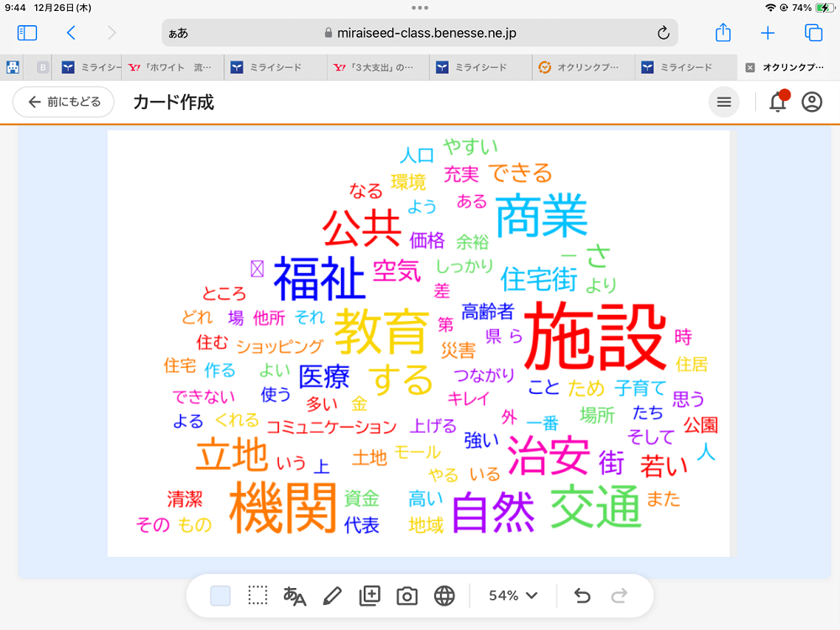This screenshot has width=840, height=630.
Task: Expand the 54% zoom dropdown
Action: coord(513,596)
